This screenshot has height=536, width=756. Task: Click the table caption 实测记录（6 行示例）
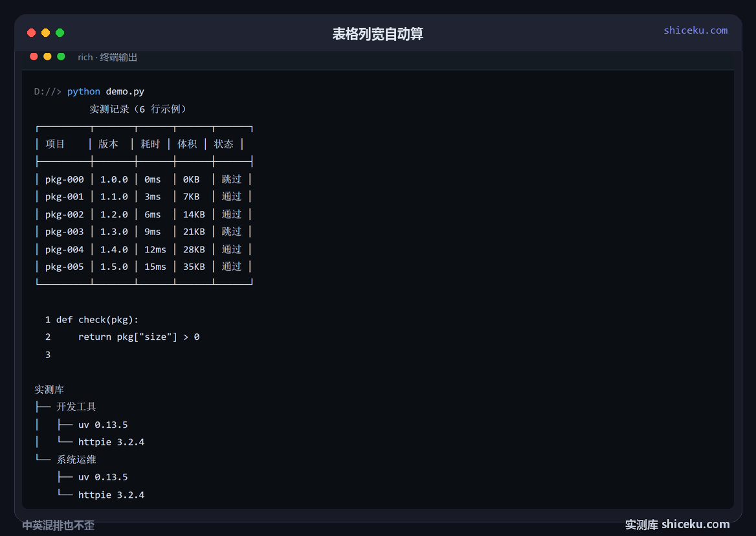point(138,109)
